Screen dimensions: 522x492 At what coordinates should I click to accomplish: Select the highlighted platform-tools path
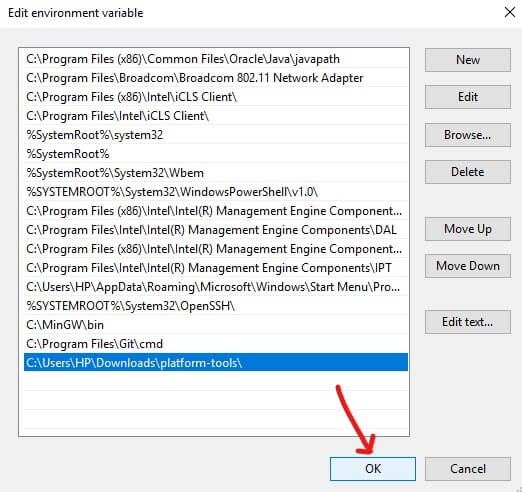(216, 362)
